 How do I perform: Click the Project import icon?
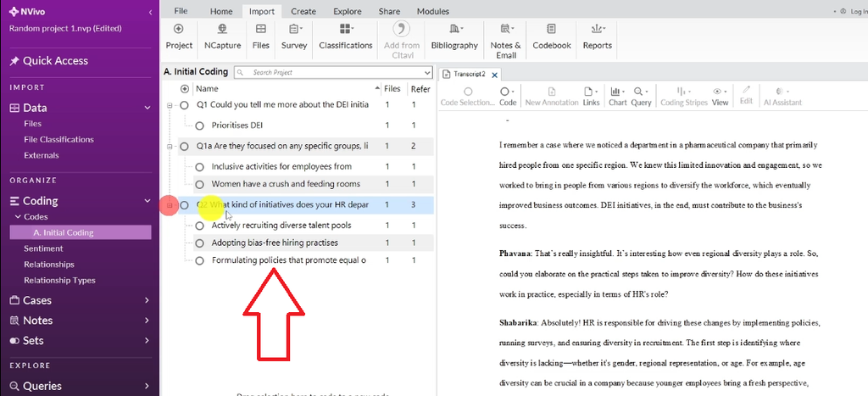coord(178,29)
